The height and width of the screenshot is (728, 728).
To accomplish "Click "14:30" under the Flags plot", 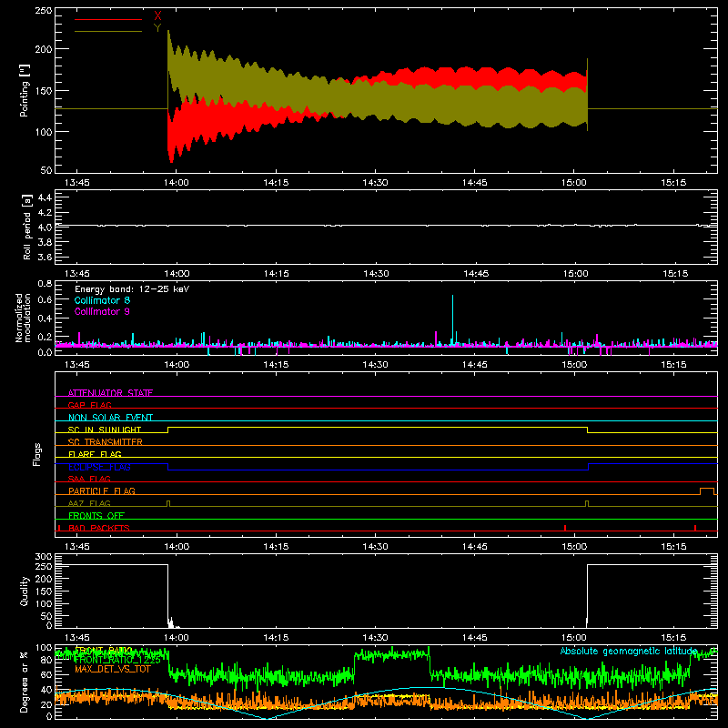I will 376,547.
